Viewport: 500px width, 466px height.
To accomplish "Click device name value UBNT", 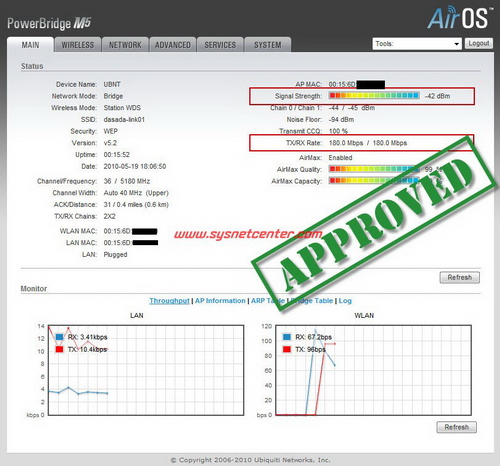I will click(112, 84).
